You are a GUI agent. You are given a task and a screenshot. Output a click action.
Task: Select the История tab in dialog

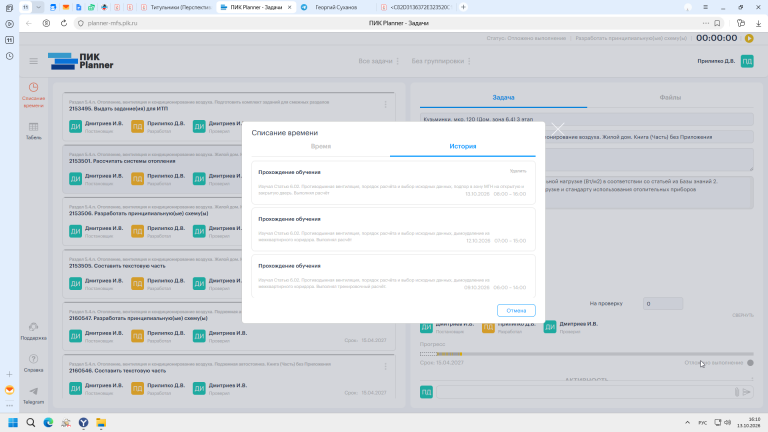[x=462, y=146]
